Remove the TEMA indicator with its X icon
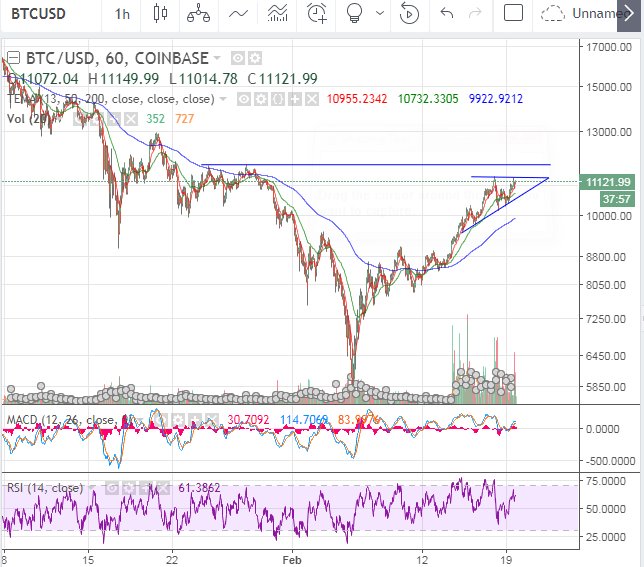The height and width of the screenshot is (567, 644). [312, 99]
